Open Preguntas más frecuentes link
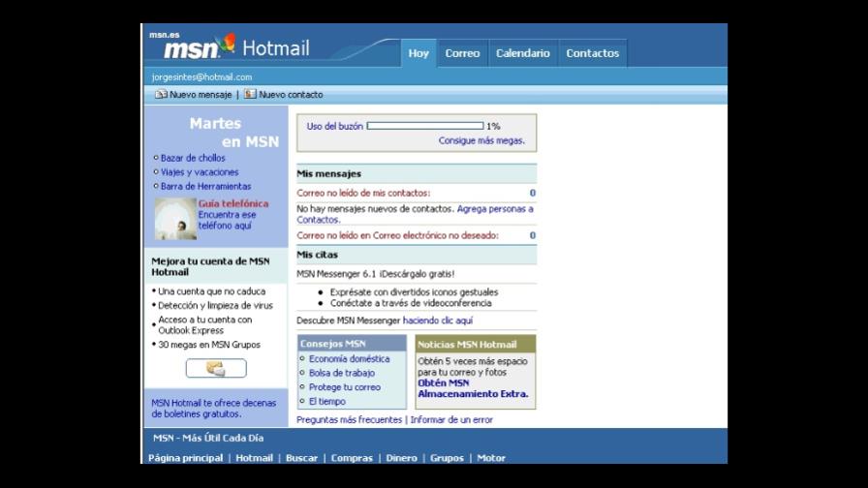The image size is (868, 488). (349, 420)
